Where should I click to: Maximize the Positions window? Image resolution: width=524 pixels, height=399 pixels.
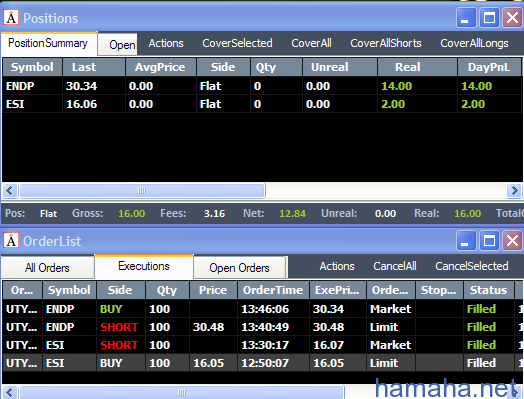pyautogui.click(x=489, y=17)
